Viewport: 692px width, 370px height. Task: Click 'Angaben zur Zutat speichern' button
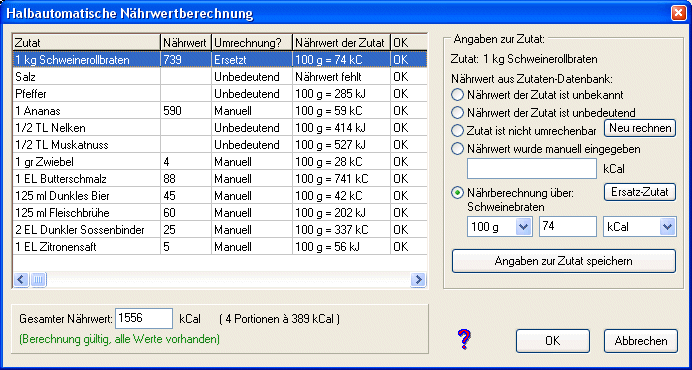tap(564, 261)
